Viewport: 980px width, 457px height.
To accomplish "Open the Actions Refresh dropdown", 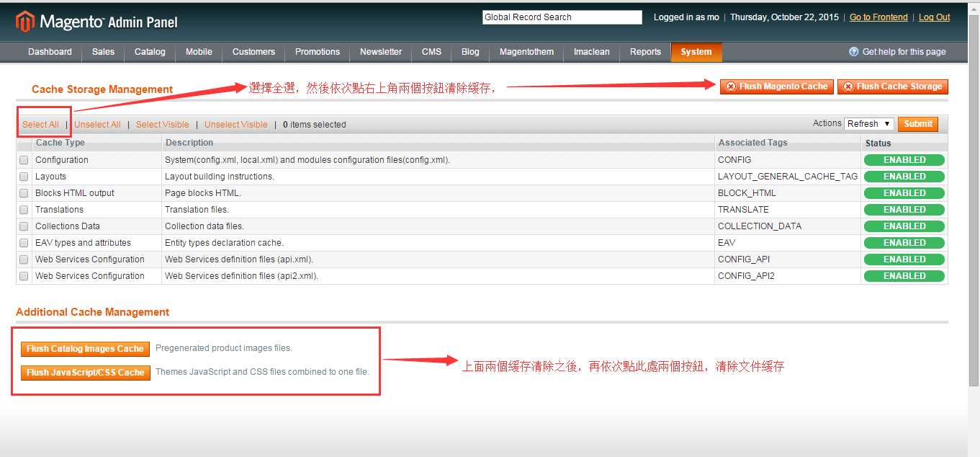I will (869, 124).
